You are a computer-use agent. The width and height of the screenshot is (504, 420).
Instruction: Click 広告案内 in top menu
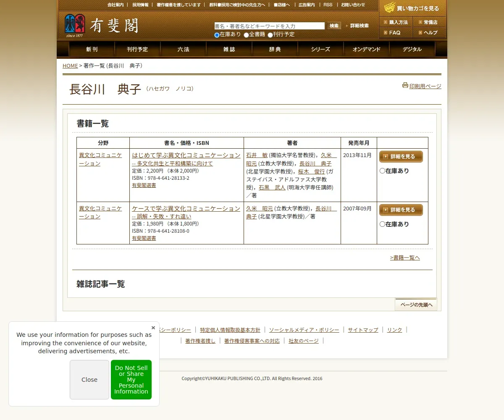click(x=307, y=5)
